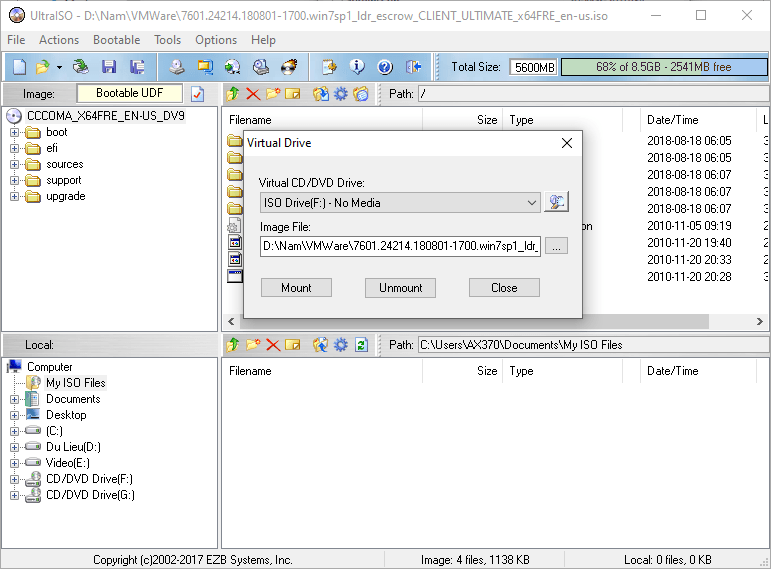Image resolution: width=771 pixels, height=569 pixels.
Task: Open the Options menu
Action: pyautogui.click(x=216, y=40)
